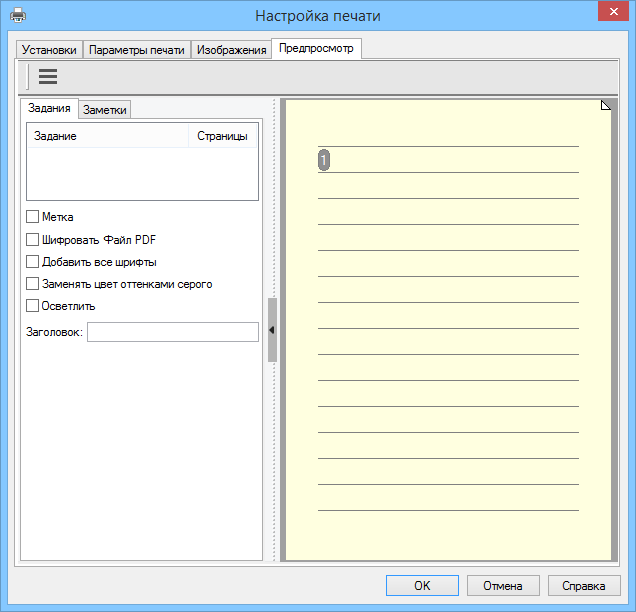636x612 pixels.
Task: Click the Страницы column header
Action: tap(223, 136)
